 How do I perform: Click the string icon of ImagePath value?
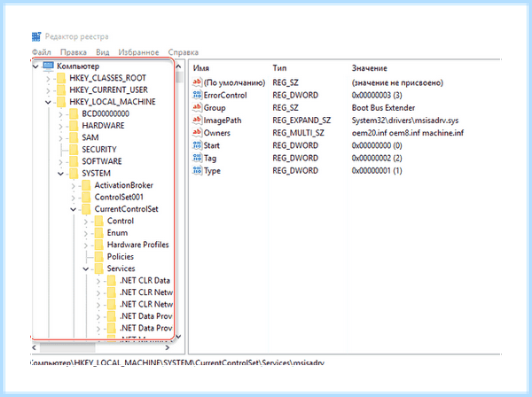pyautogui.click(x=197, y=120)
